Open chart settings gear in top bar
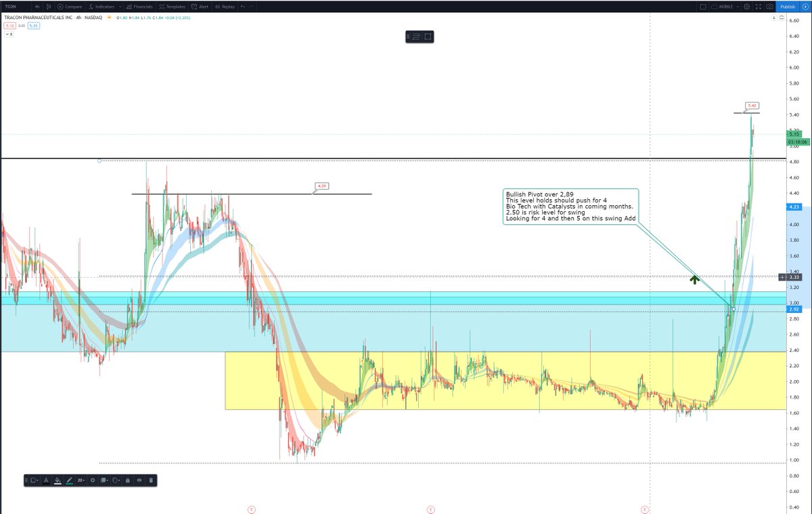 click(x=746, y=6)
